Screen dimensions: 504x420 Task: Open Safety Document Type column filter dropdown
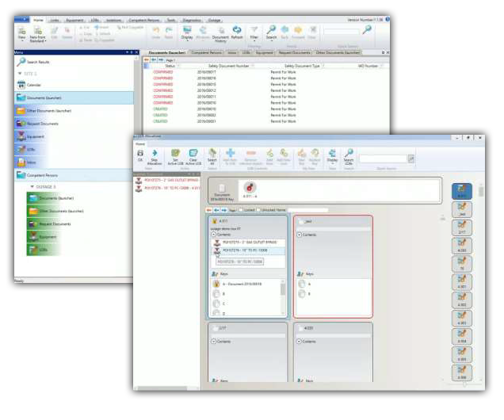323,66
